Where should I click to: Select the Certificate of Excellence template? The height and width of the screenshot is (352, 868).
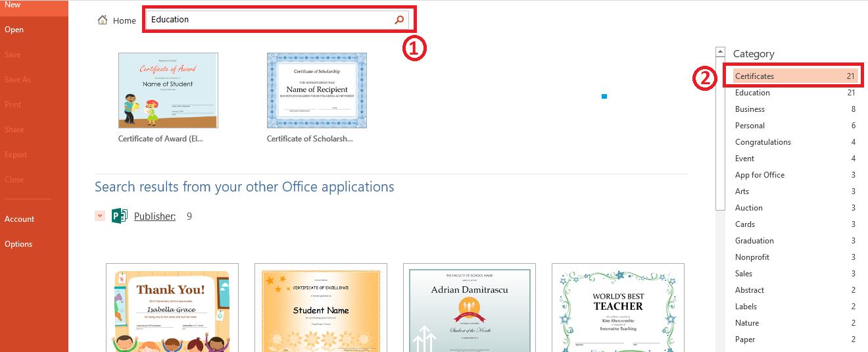tap(321, 308)
